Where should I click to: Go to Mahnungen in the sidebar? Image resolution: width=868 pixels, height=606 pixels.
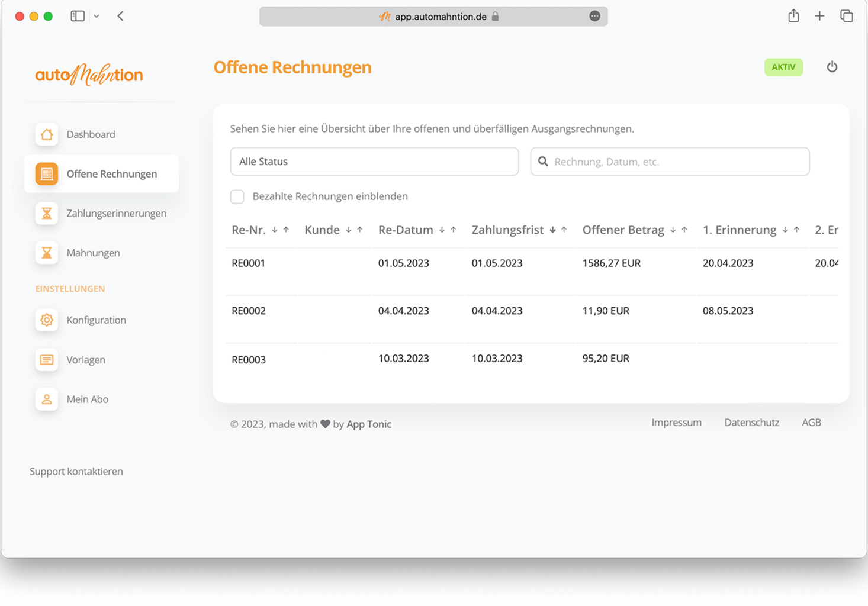coord(93,253)
